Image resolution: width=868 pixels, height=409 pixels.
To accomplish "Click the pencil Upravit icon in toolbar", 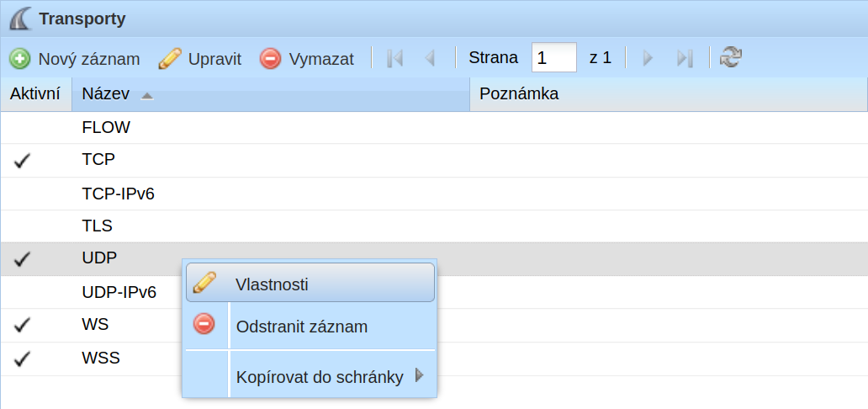I will (x=169, y=58).
